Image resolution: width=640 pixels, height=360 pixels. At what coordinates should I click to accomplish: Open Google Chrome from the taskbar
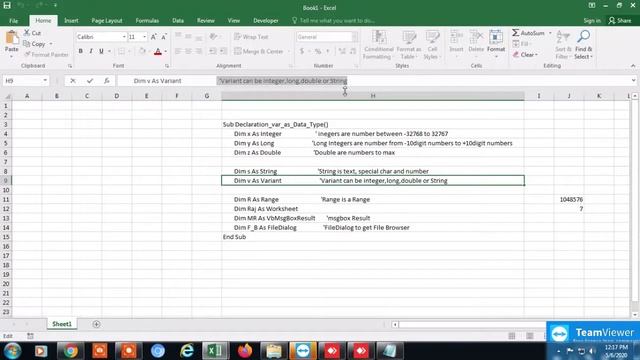70,351
